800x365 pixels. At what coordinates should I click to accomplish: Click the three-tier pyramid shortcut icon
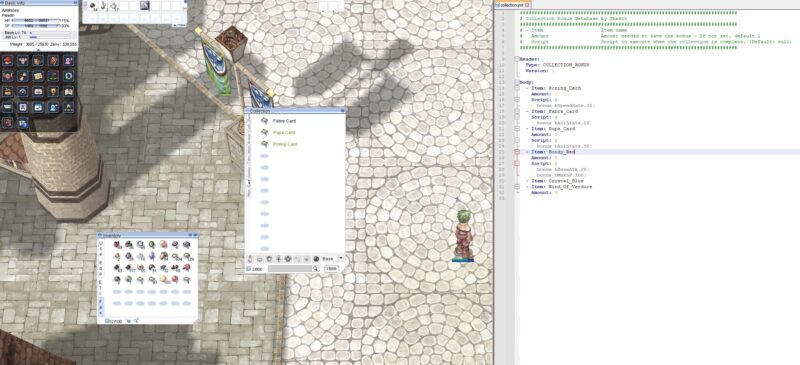[68, 107]
